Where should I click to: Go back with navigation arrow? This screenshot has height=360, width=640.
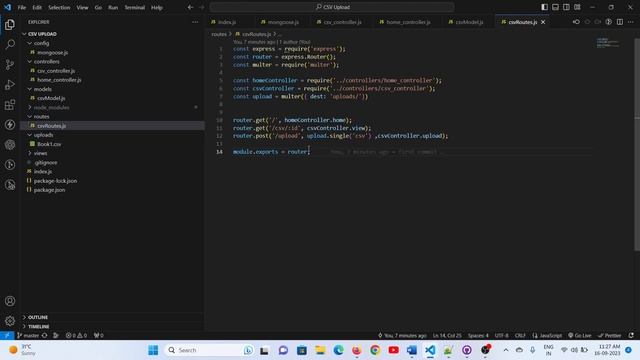coord(190,7)
